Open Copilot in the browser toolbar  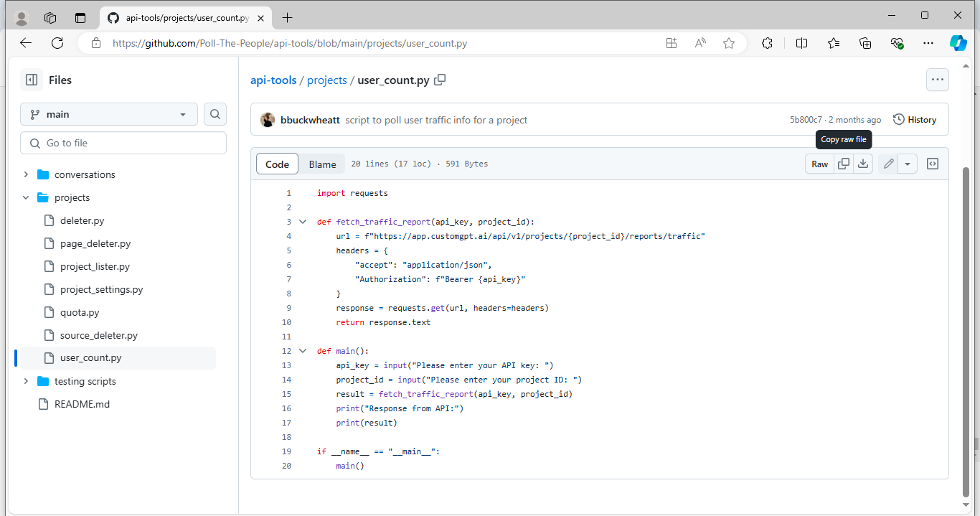(x=958, y=43)
